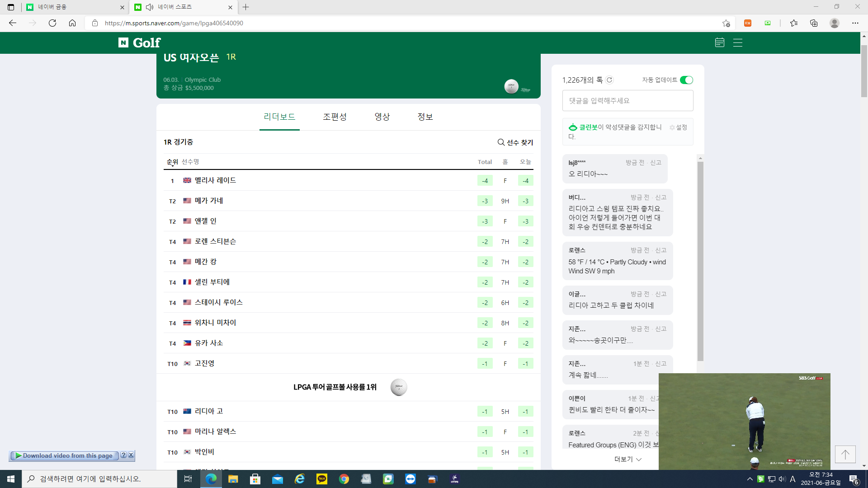
Task: Go to browser home page icon
Action: pyautogui.click(x=72, y=23)
